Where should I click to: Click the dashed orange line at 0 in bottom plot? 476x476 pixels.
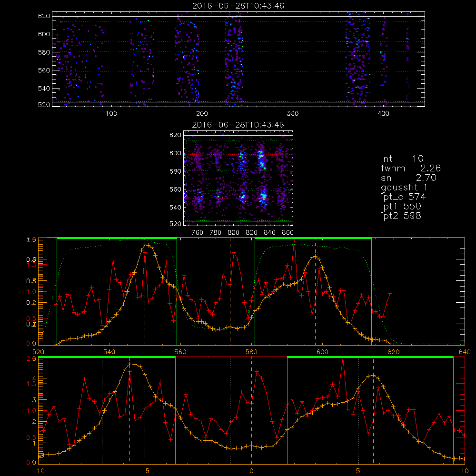(x=252, y=410)
